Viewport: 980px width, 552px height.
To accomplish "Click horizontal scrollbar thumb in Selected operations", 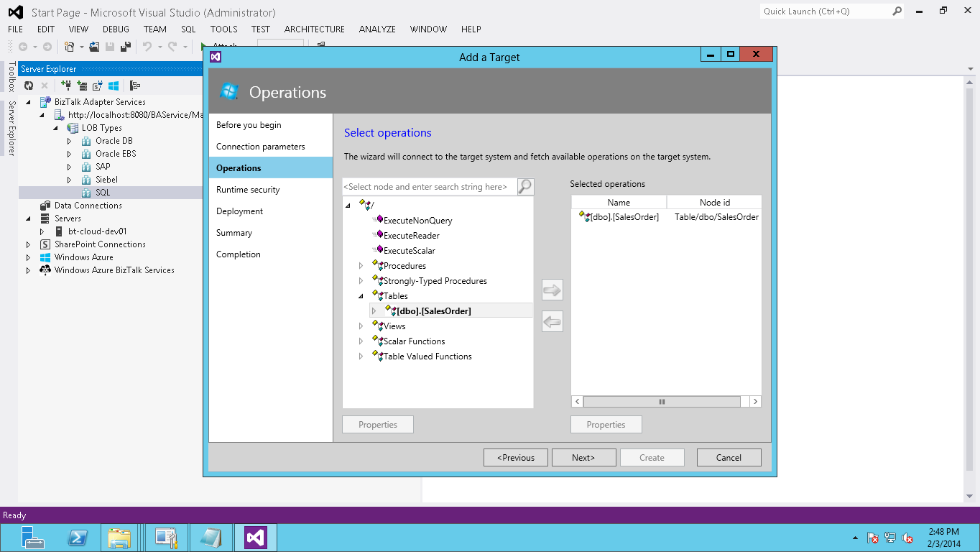I will click(x=662, y=402).
